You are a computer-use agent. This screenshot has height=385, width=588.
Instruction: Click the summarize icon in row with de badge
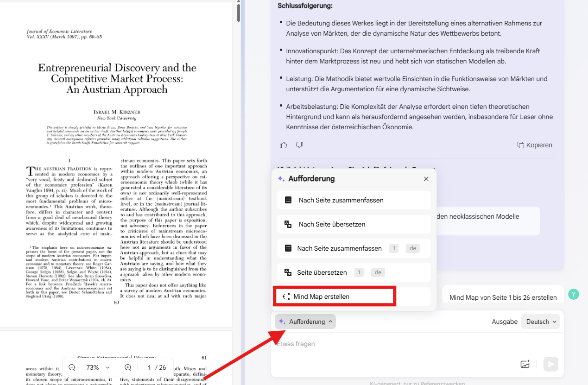click(x=288, y=248)
